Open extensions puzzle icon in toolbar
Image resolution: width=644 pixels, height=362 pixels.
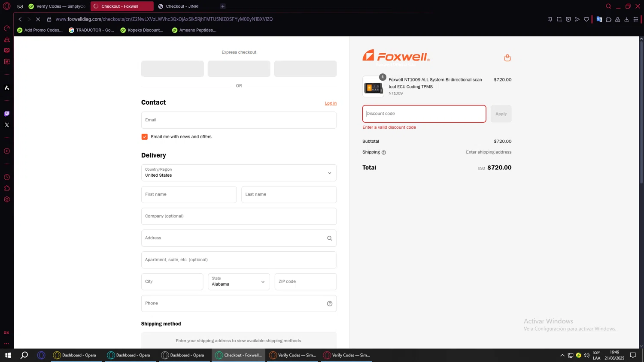(608, 19)
